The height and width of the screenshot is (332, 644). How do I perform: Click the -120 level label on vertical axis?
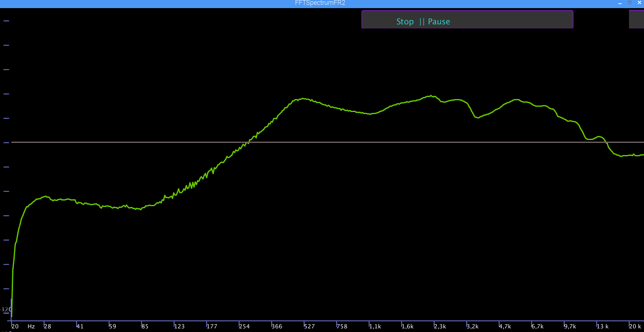click(x=6, y=310)
